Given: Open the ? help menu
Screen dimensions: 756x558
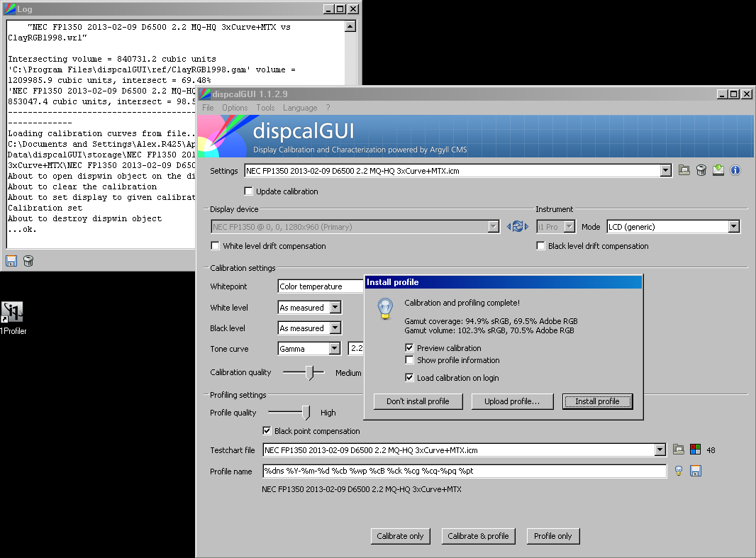Looking at the screenshot, I should (328, 108).
